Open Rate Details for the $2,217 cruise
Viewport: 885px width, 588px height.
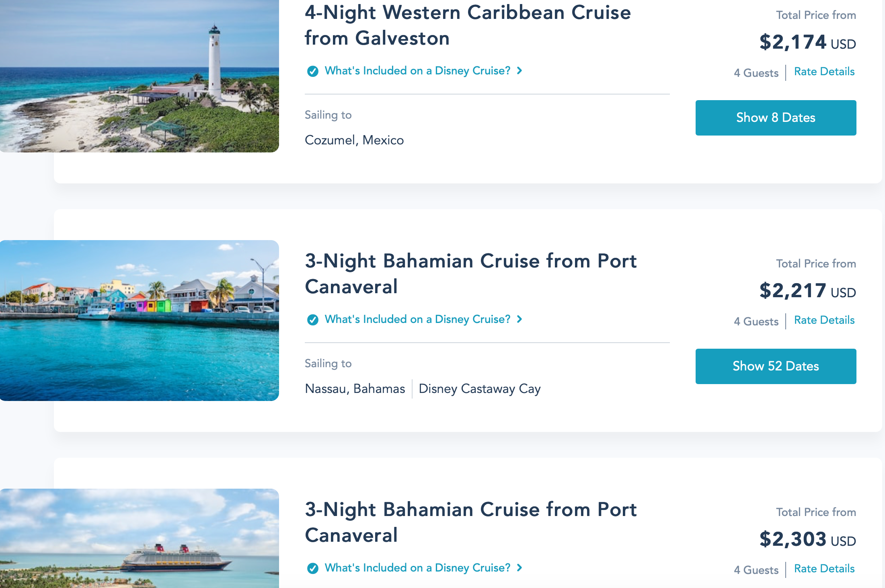[824, 320]
